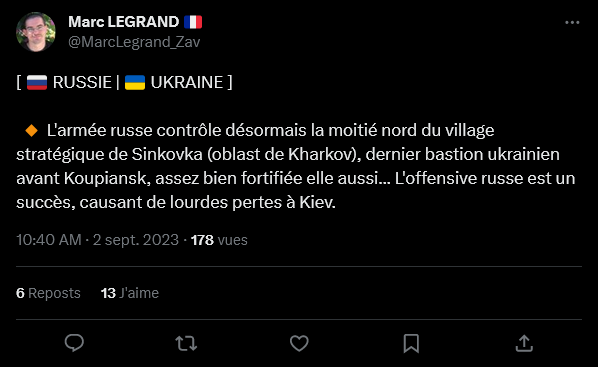Open the @MarcLegrand_Zav handle link
598x367 pixels.
tap(134, 42)
